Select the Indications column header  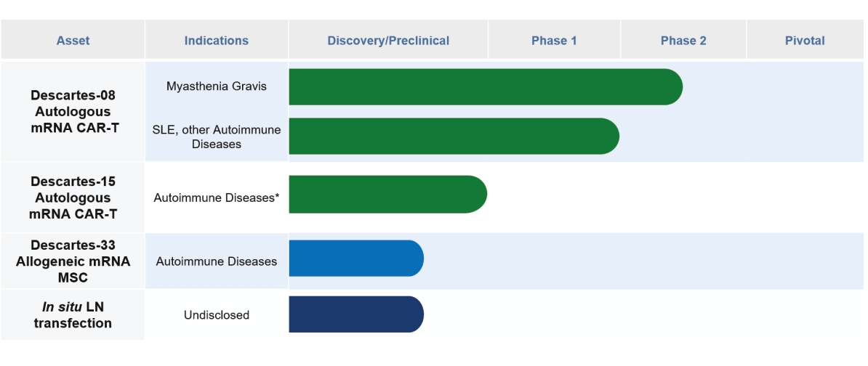coord(216,41)
